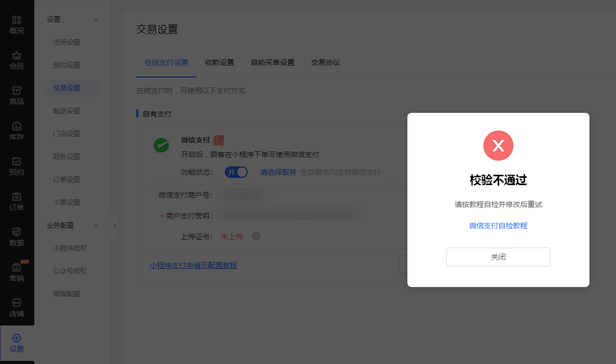Switch to the 在线支付设置 tab
616x364 pixels.
166,62
